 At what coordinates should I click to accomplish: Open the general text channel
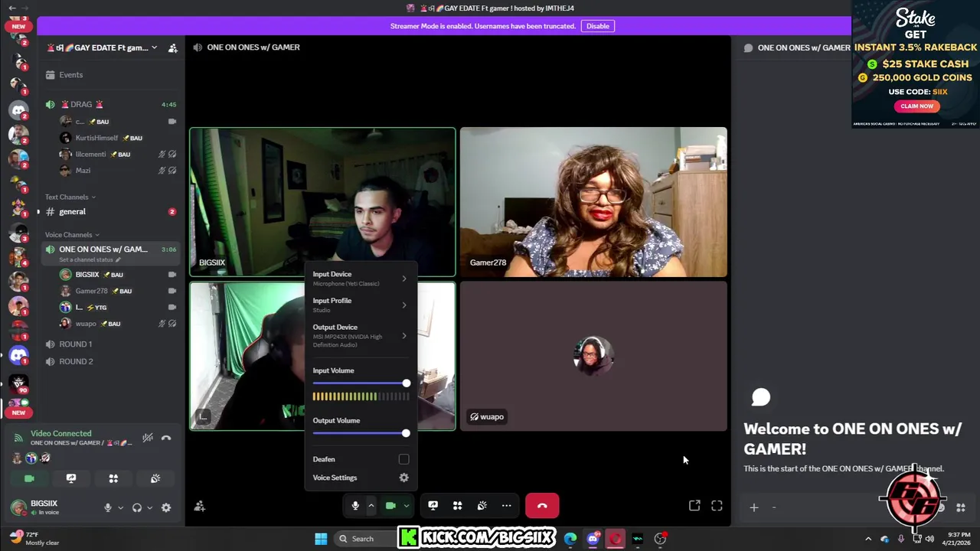click(110, 212)
